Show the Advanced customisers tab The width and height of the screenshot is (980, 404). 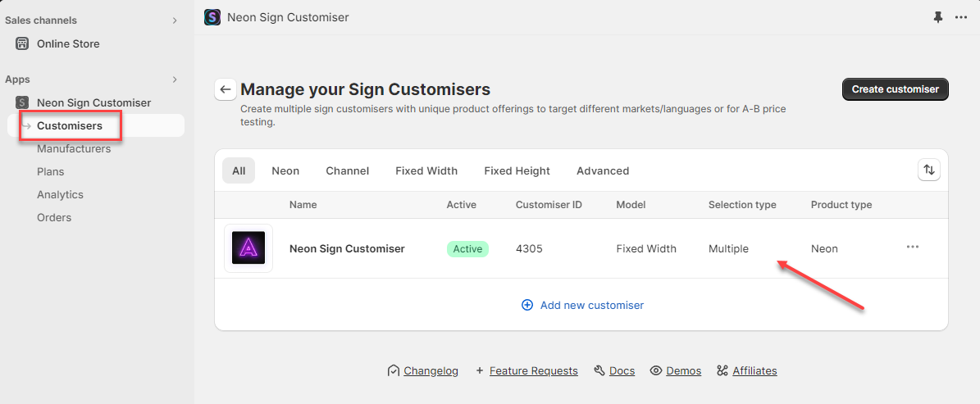click(603, 170)
